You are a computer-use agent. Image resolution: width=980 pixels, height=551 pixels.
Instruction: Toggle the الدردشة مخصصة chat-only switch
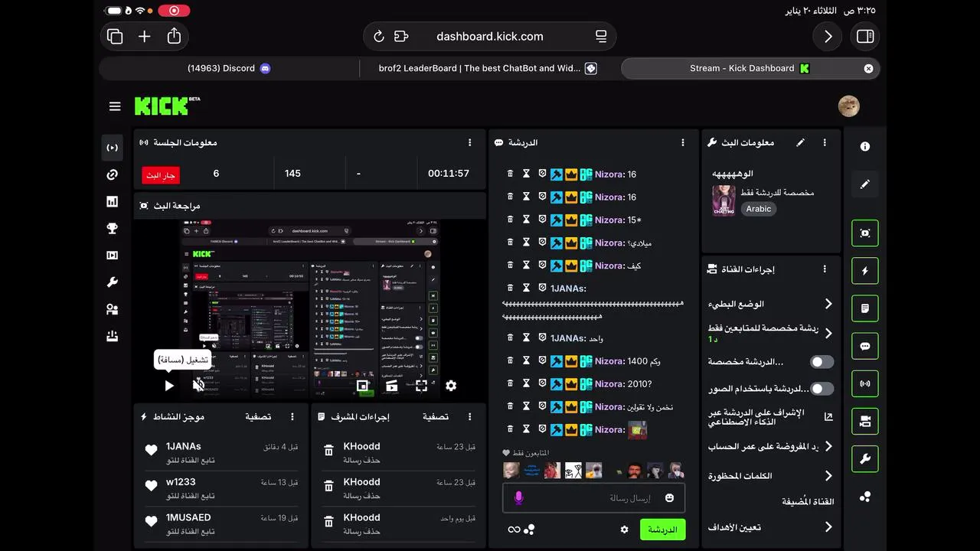pos(822,362)
